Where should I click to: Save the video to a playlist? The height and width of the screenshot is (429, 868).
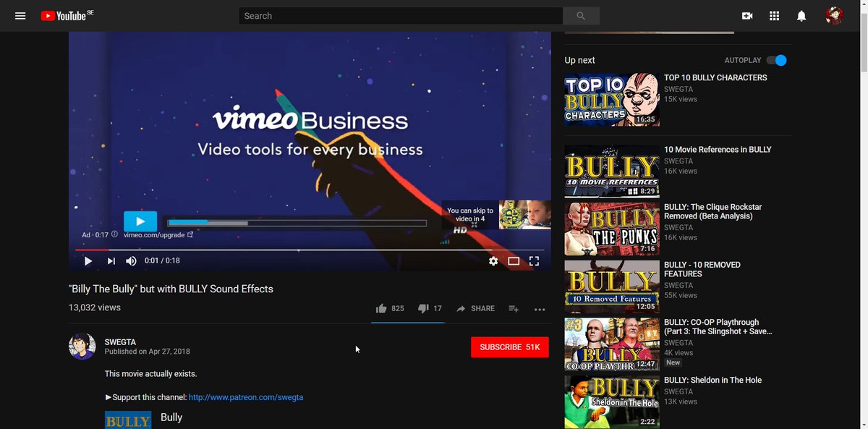click(x=514, y=308)
